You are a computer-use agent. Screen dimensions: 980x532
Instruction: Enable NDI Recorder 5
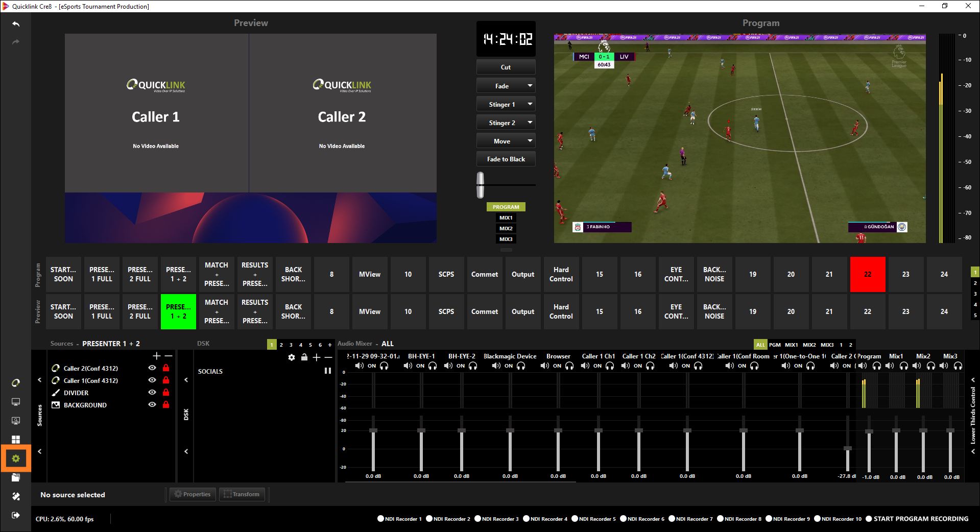click(x=593, y=519)
